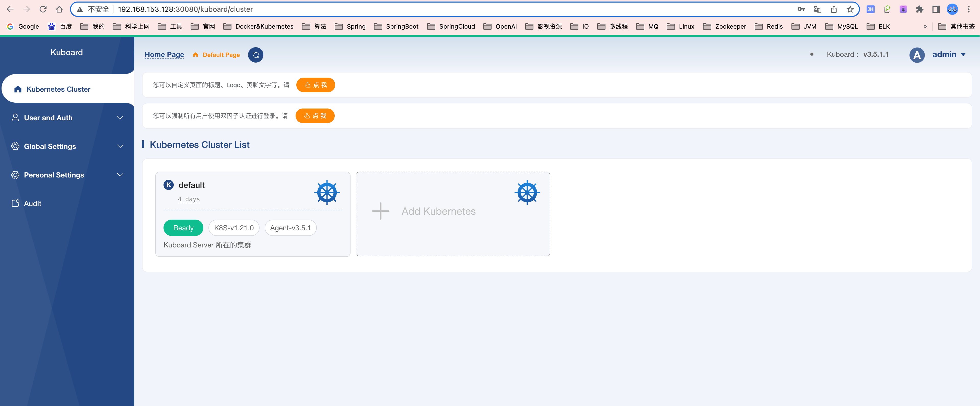Click the Kubernetes Cluster List heading
Viewport: 980px width, 406px height.
pyautogui.click(x=200, y=145)
